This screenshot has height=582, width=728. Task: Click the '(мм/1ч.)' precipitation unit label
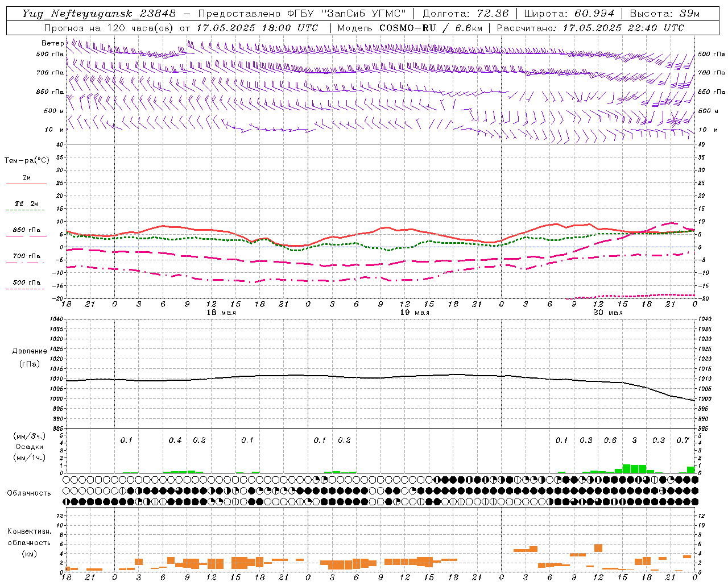coord(29,458)
